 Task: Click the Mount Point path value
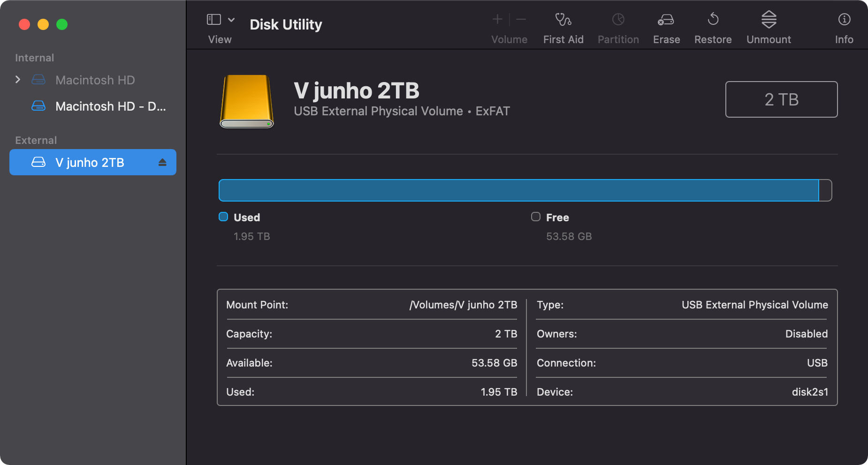(463, 305)
